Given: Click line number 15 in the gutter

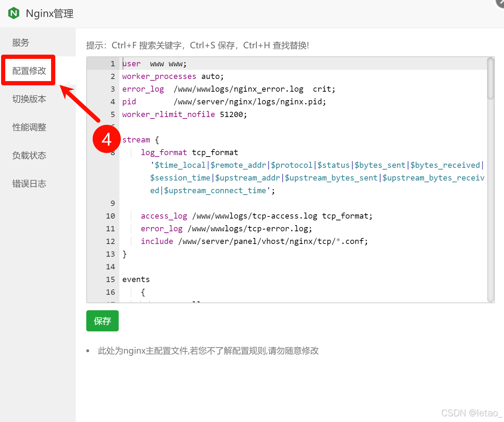Looking at the screenshot, I should (111, 280).
